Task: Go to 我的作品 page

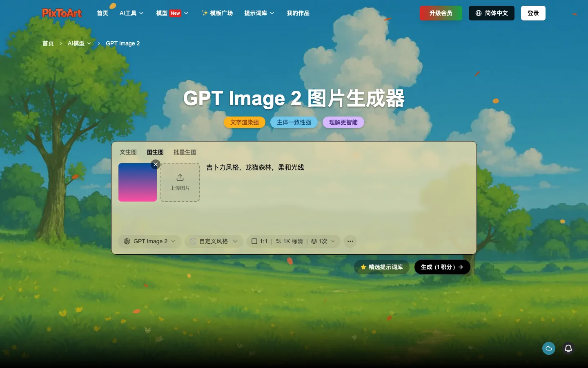Action: click(x=298, y=13)
